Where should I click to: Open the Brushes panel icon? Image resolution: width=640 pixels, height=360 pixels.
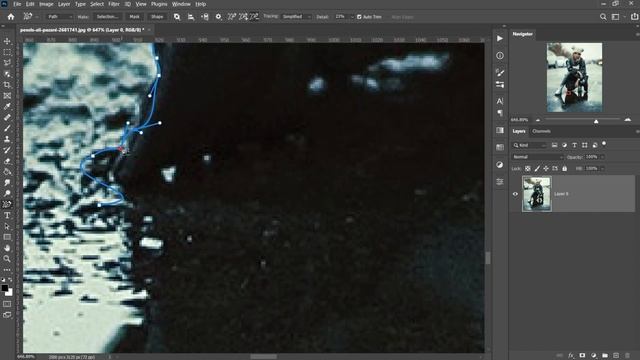pyautogui.click(x=500, y=73)
